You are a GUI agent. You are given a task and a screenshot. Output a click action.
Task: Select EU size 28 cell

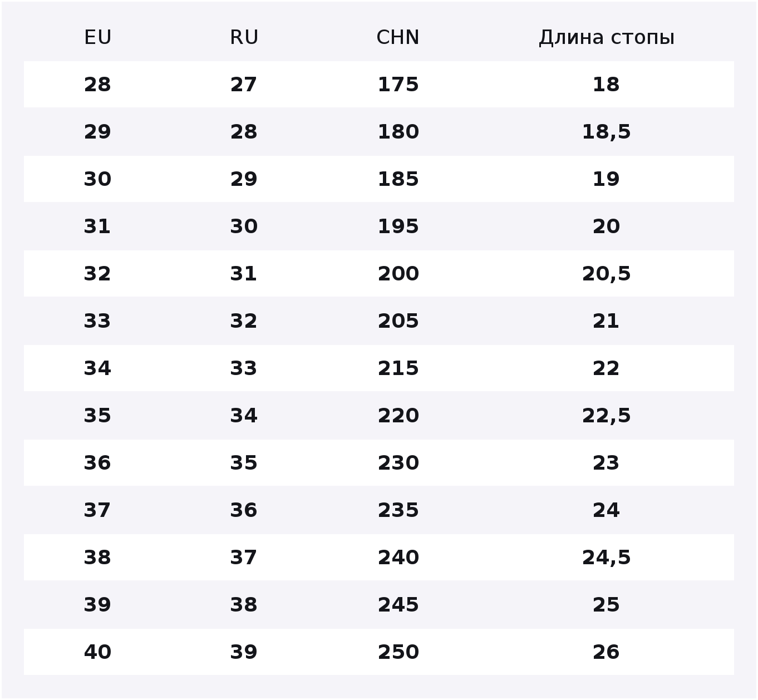pyautogui.click(x=97, y=85)
